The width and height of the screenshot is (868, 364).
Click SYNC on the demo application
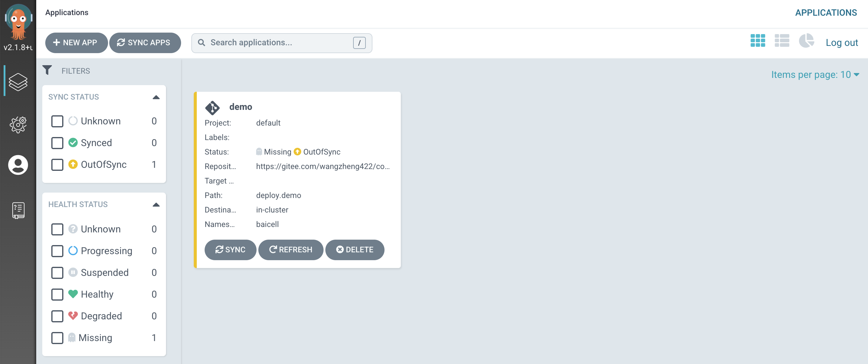(x=230, y=250)
